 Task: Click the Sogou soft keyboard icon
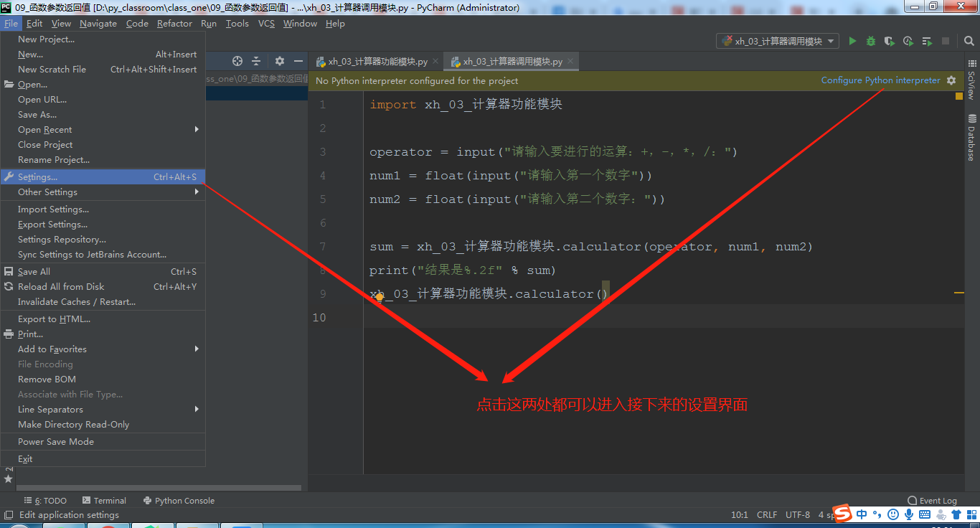(x=925, y=514)
